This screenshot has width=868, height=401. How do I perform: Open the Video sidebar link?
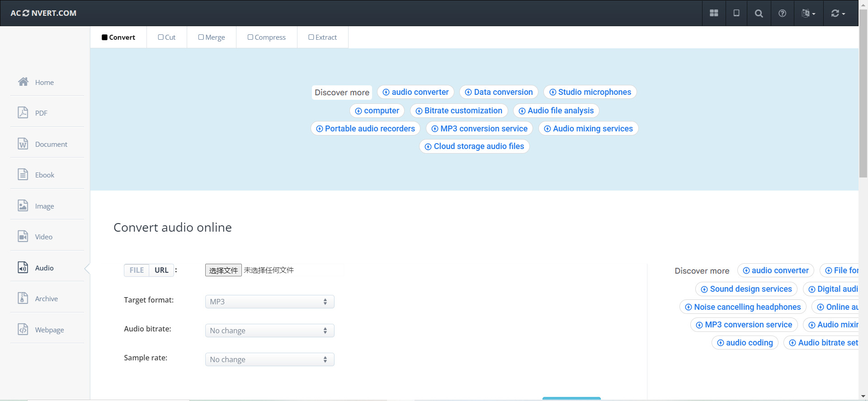[44, 237]
